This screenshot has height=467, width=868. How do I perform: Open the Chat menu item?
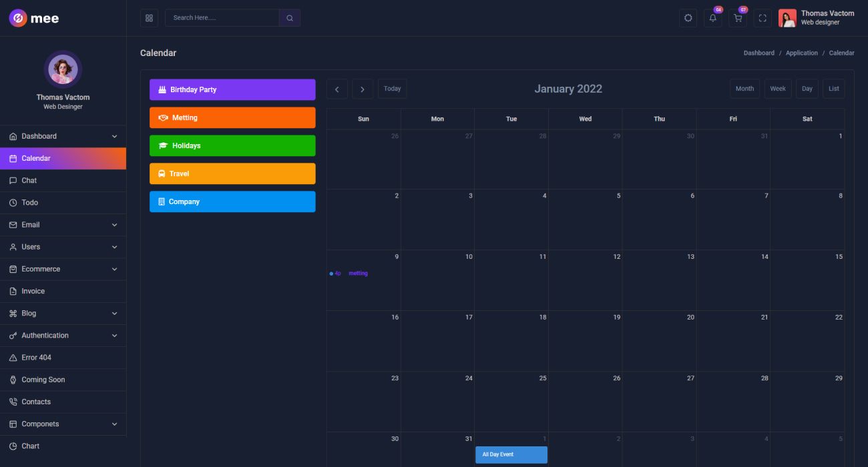63,181
